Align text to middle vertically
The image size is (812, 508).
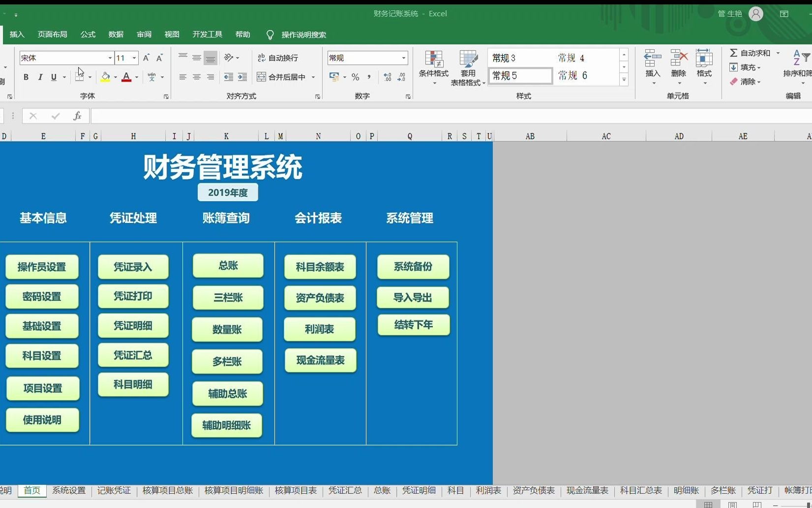click(197, 58)
